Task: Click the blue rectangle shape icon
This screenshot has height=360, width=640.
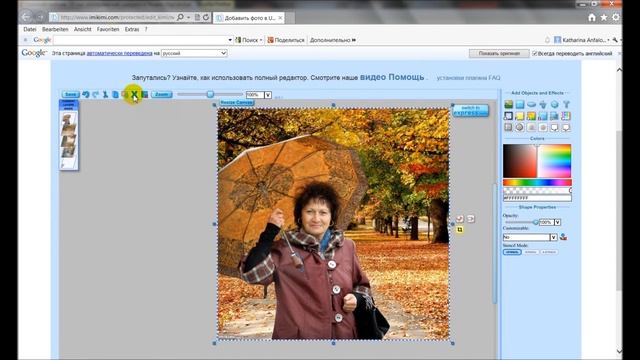Action: (x=520, y=104)
